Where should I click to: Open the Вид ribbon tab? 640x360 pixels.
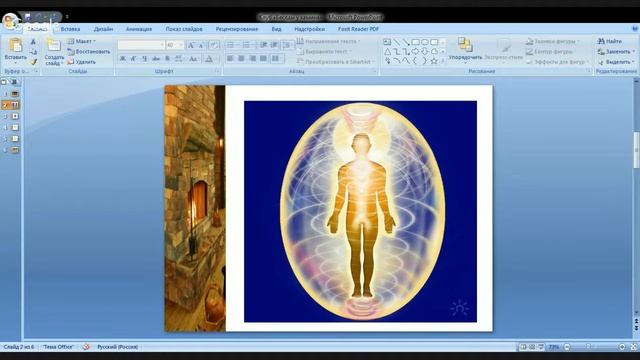coord(276,29)
